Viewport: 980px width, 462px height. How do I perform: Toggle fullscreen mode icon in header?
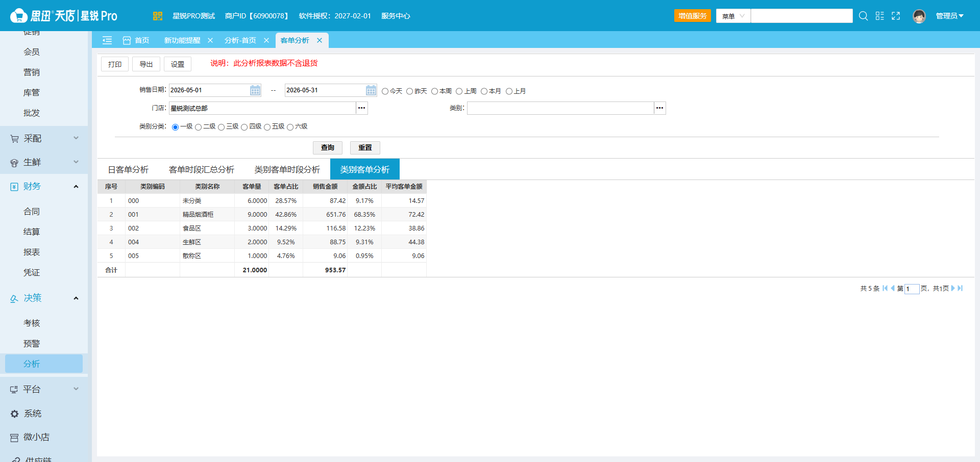click(x=896, y=16)
